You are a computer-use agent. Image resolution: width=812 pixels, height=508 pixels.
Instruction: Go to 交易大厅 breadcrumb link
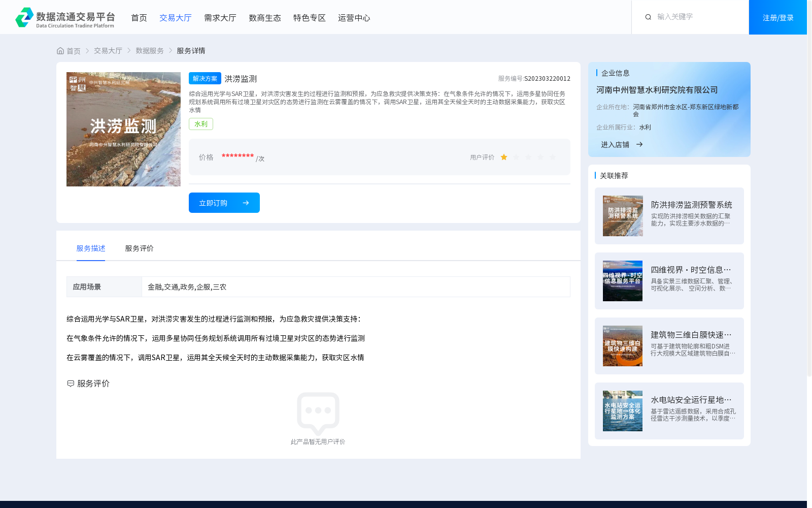[108, 51]
